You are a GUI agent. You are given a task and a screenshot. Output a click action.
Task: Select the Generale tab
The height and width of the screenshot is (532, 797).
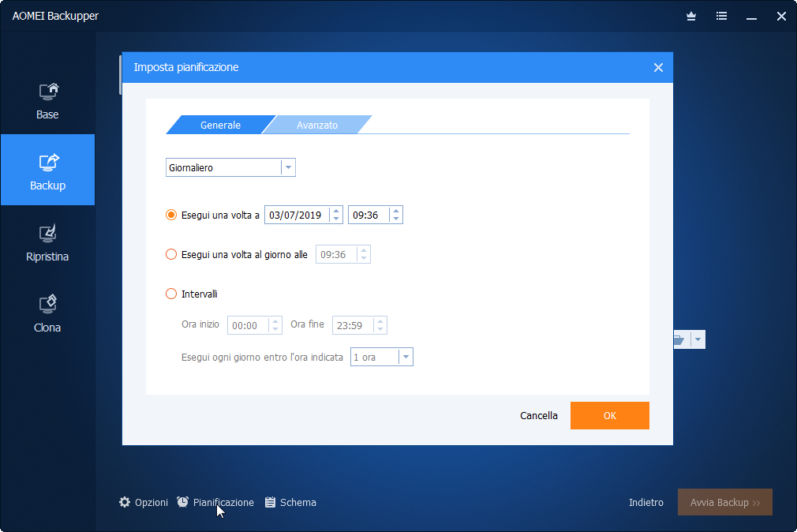point(219,125)
